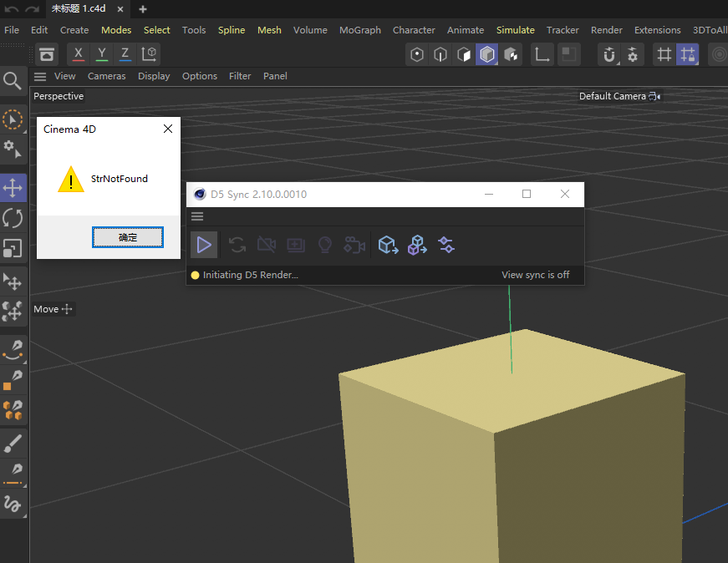Toggle X axis lock
The image size is (728, 563).
[79, 54]
